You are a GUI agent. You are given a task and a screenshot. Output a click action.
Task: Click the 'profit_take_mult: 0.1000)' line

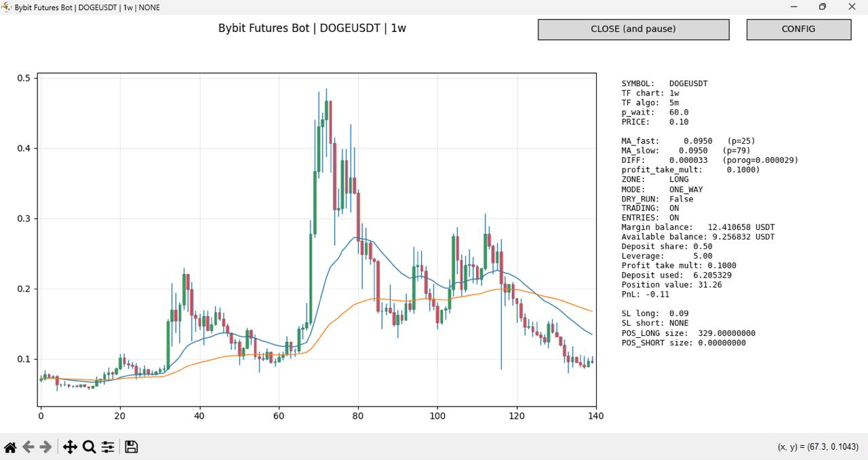point(691,170)
